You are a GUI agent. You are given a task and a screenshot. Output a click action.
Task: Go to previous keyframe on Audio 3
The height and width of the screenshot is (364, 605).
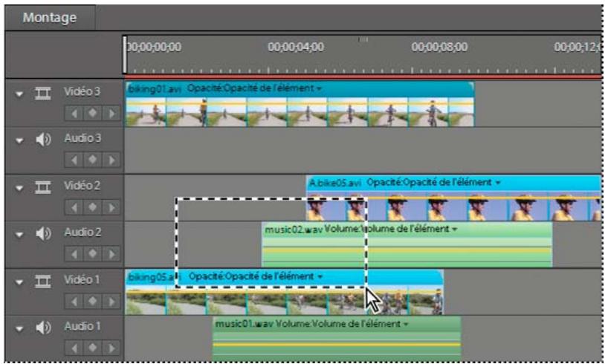pyautogui.click(x=74, y=160)
